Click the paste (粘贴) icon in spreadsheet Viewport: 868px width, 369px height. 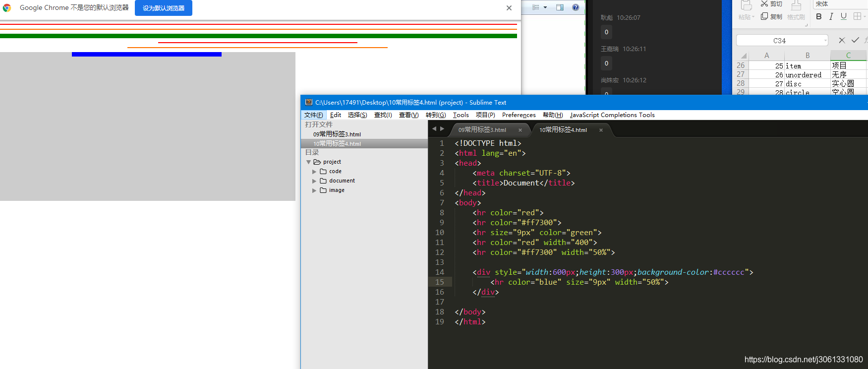click(x=746, y=6)
